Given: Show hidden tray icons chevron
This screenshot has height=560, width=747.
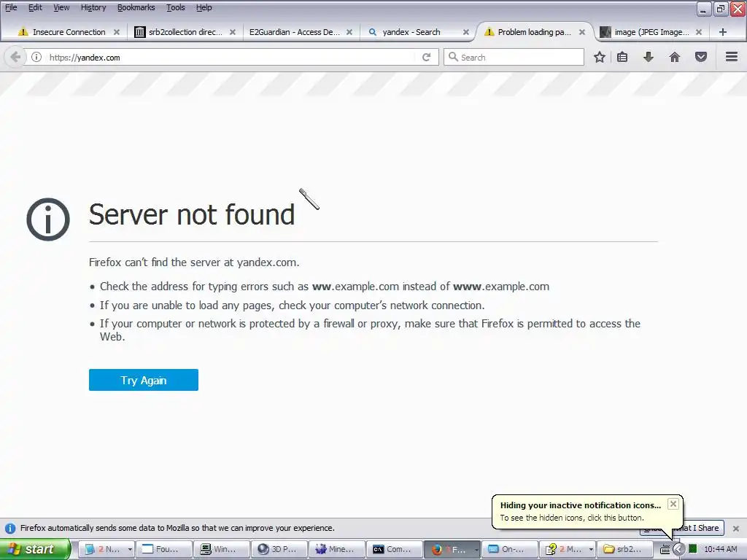Looking at the screenshot, I should [x=678, y=549].
